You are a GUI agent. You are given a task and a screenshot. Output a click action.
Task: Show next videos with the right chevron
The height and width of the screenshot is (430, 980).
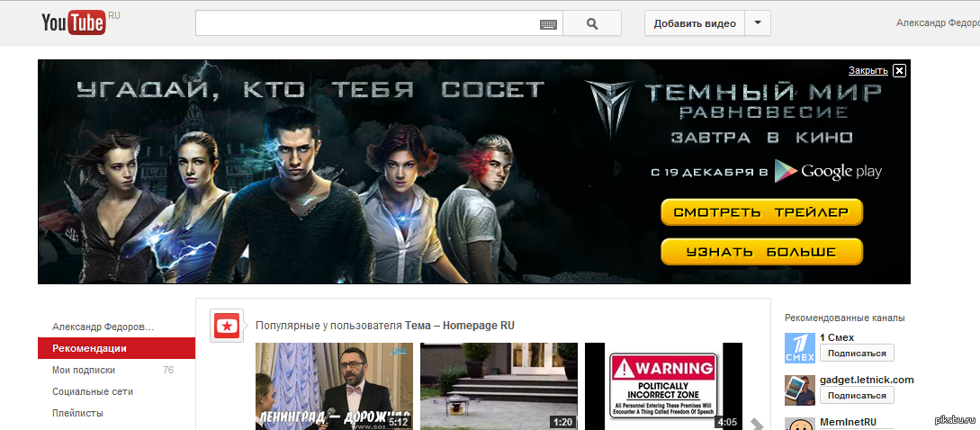tap(757, 424)
